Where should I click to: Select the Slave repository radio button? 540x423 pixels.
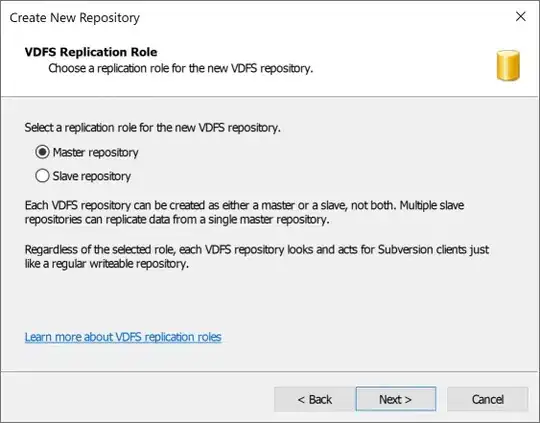point(42,176)
